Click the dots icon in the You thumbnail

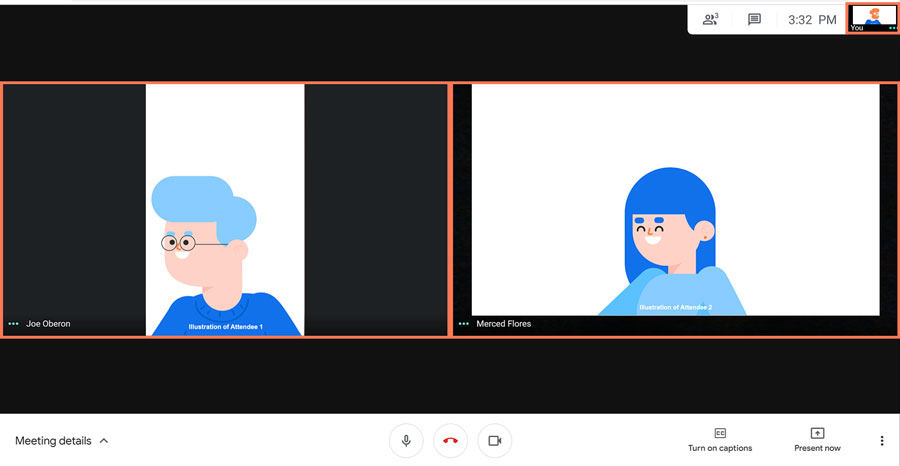click(x=892, y=28)
